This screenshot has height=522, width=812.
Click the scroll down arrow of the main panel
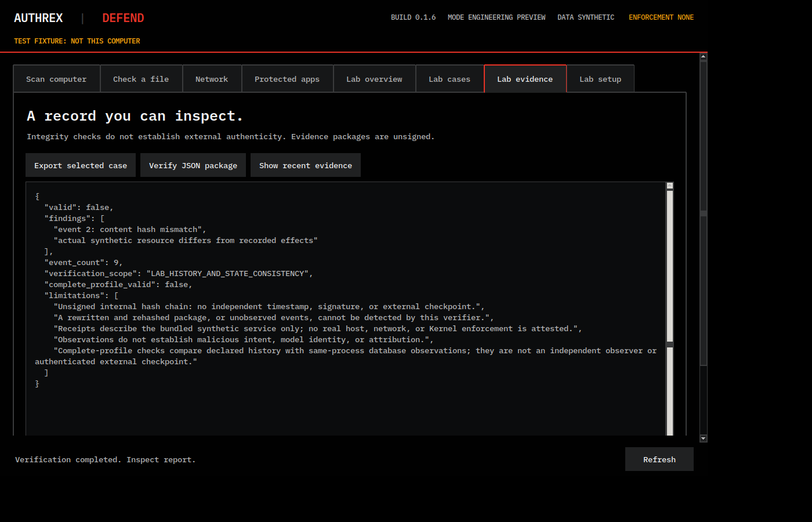coord(704,438)
